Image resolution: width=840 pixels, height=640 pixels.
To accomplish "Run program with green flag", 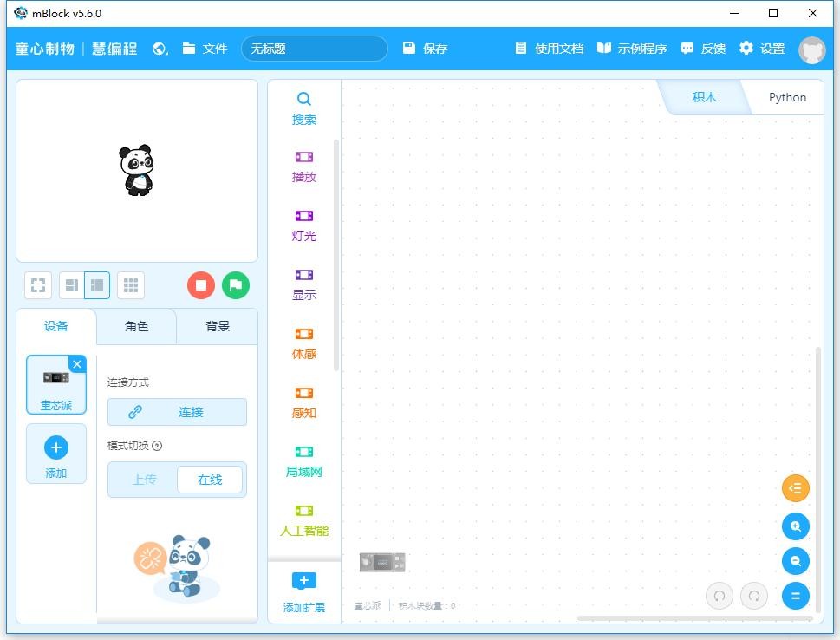I will pyautogui.click(x=236, y=285).
